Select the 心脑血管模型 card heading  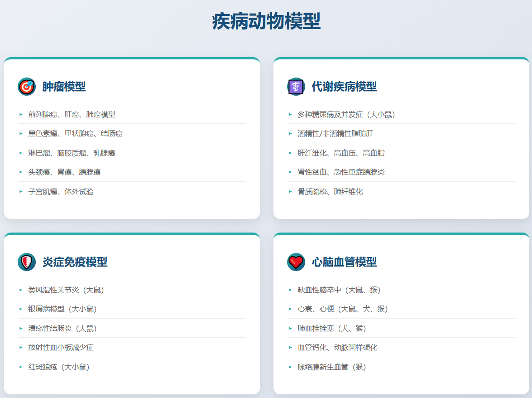click(344, 262)
